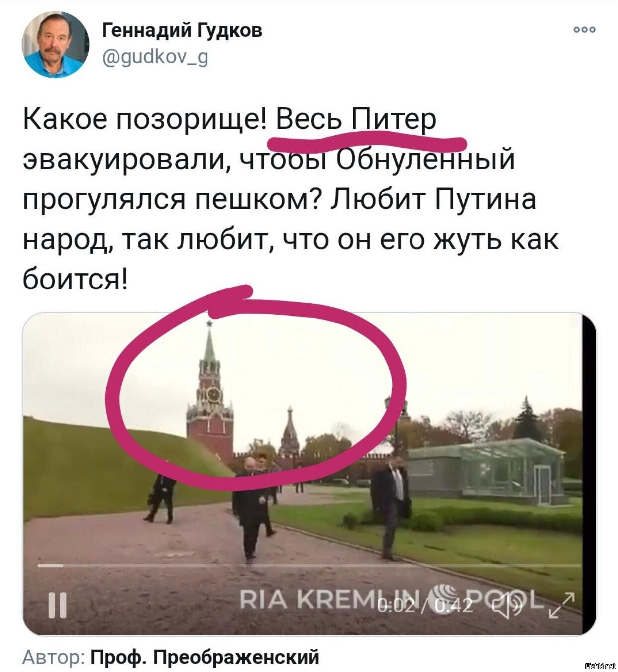Click the Spasskaya tower clock in the video

[x=214, y=395]
